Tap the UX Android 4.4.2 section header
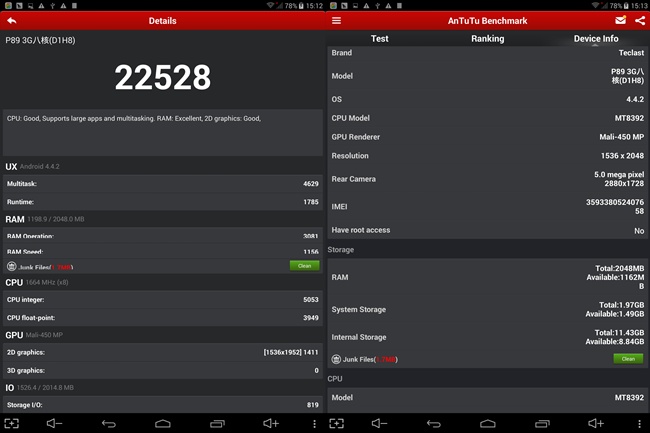The width and height of the screenshot is (650, 433). click(x=32, y=167)
